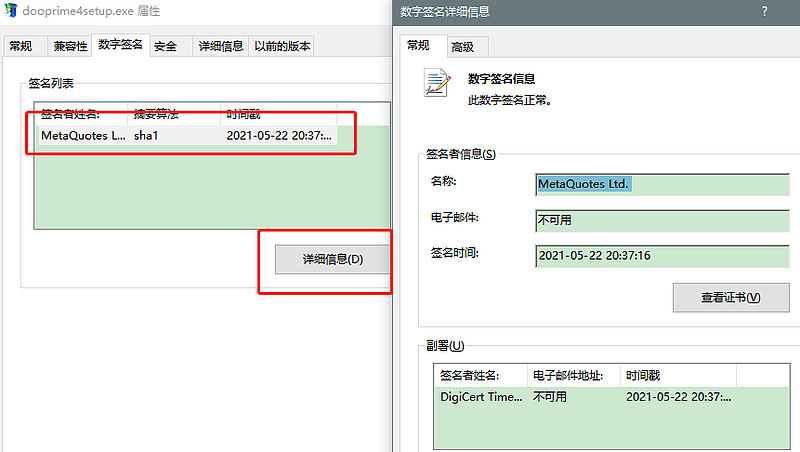Viewport: 800px width, 452px height.
Task: Select the 常规 tab in properties window
Action: tap(21, 46)
